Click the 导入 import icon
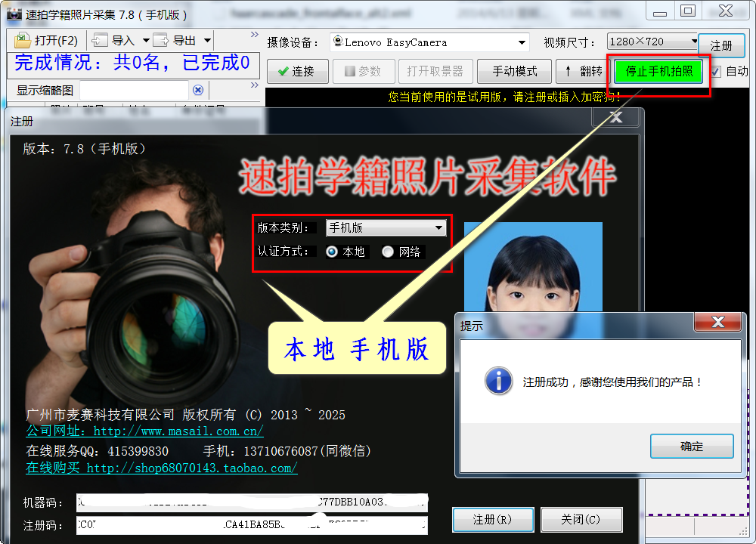 point(100,40)
